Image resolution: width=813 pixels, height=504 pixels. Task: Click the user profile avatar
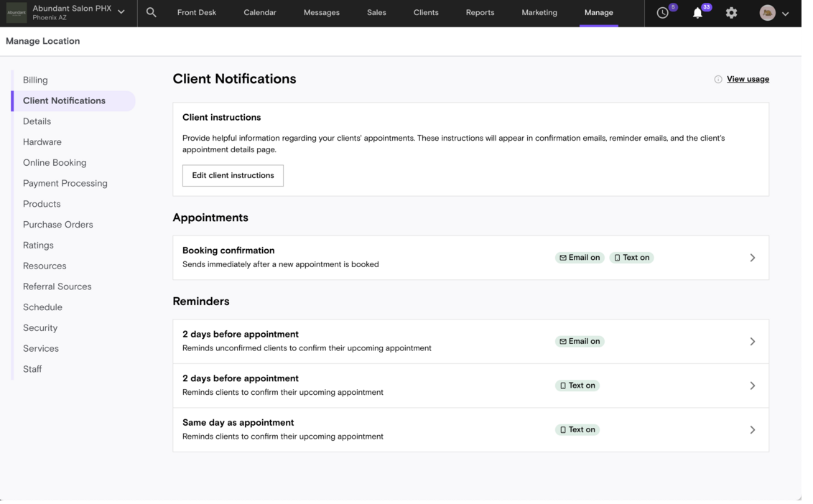tap(767, 13)
